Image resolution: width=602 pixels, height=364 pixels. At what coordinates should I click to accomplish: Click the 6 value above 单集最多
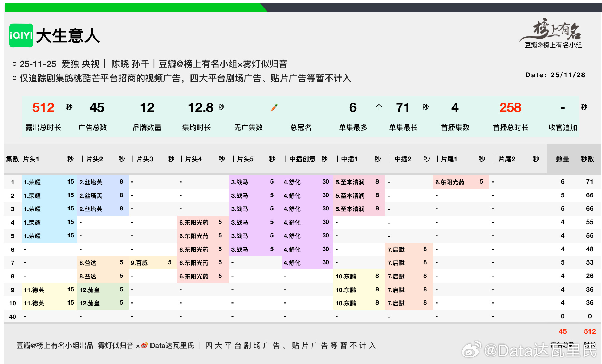(353, 107)
